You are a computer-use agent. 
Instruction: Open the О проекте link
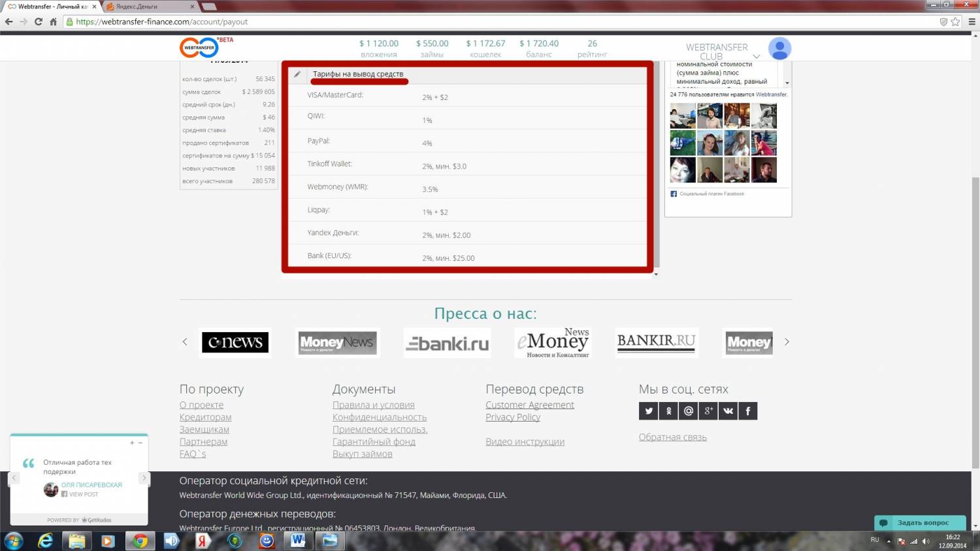pyautogui.click(x=201, y=405)
